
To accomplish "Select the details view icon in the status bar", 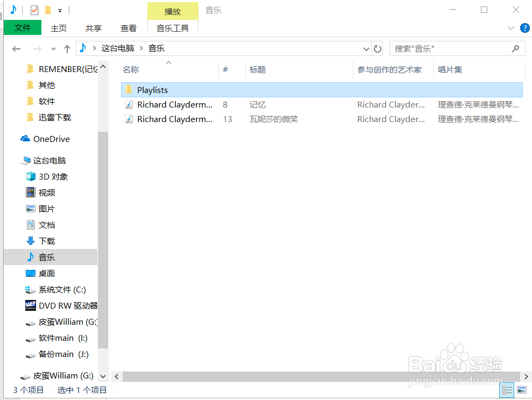I will point(507,390).
